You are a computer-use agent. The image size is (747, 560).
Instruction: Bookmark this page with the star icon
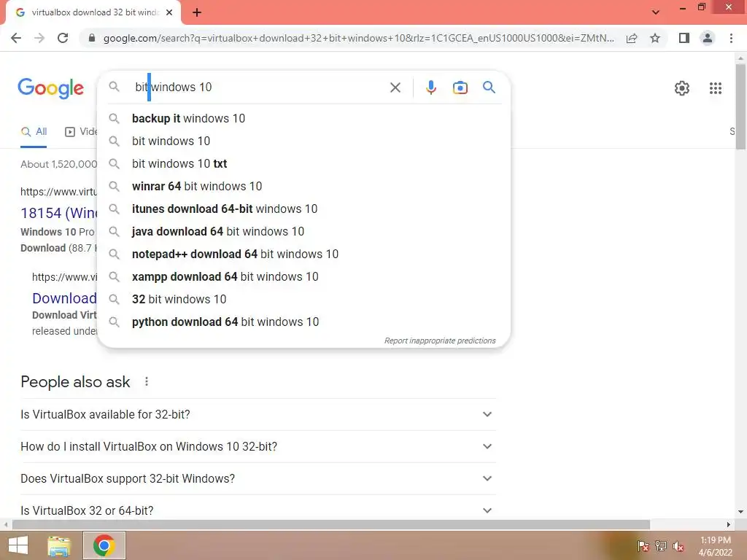(x=655, y=38)
